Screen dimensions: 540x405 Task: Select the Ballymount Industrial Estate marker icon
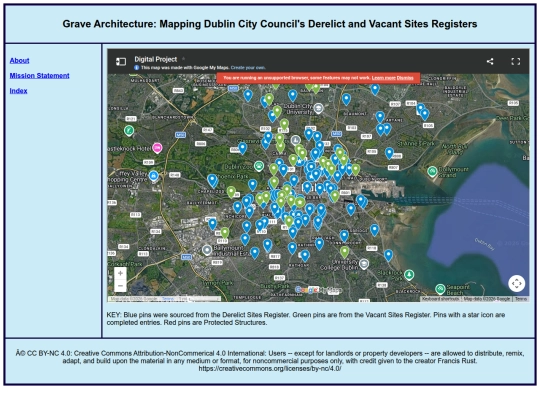(207, 250)
